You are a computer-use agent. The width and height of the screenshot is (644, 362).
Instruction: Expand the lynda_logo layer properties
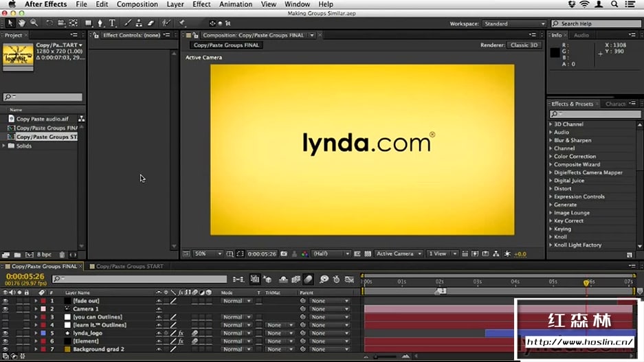coord(36,333)
